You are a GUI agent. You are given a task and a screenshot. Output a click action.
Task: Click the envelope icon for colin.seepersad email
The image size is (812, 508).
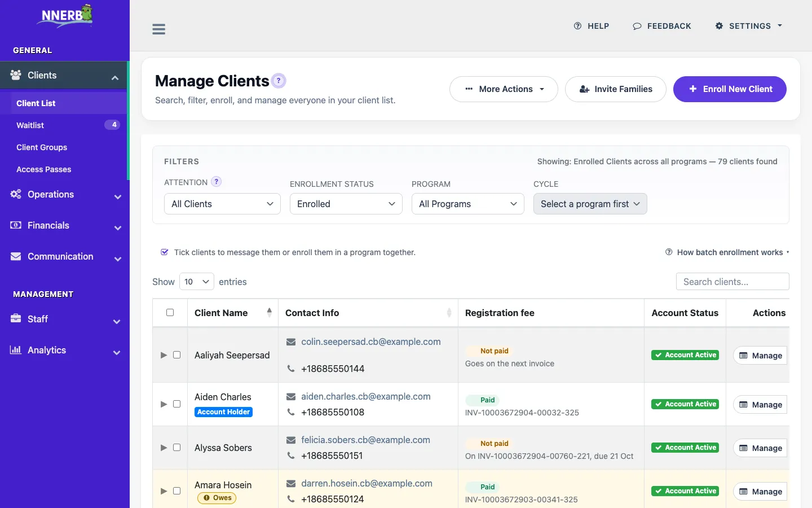click(x=291, y=342)
